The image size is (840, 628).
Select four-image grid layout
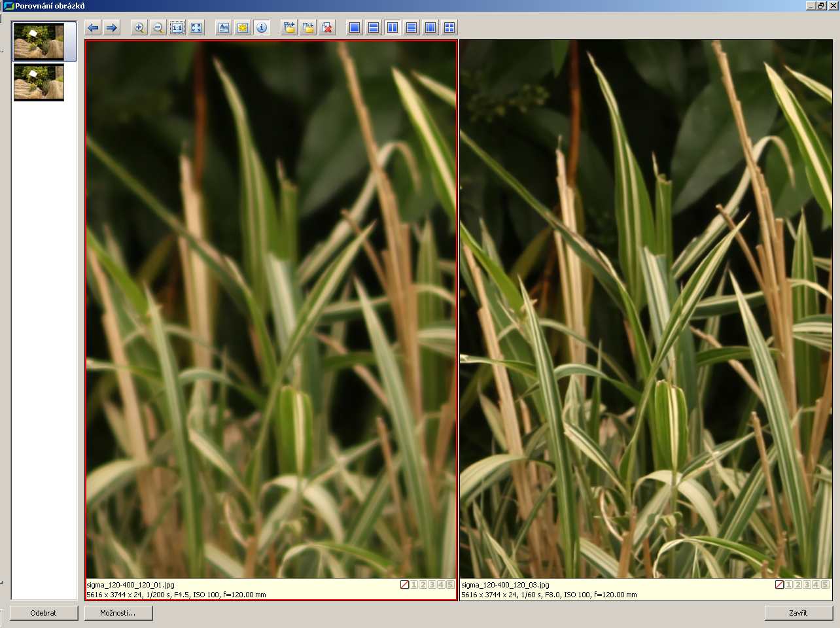tap(449, 27)
